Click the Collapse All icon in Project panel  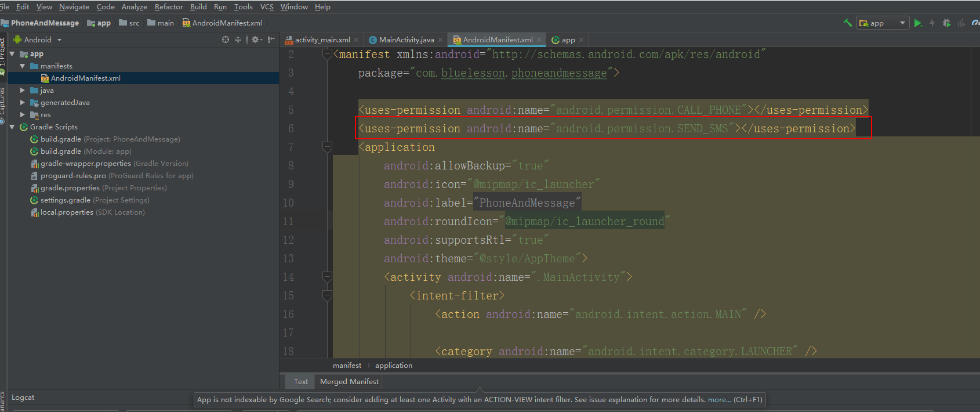pyautogui.click(x=238, y=39)
